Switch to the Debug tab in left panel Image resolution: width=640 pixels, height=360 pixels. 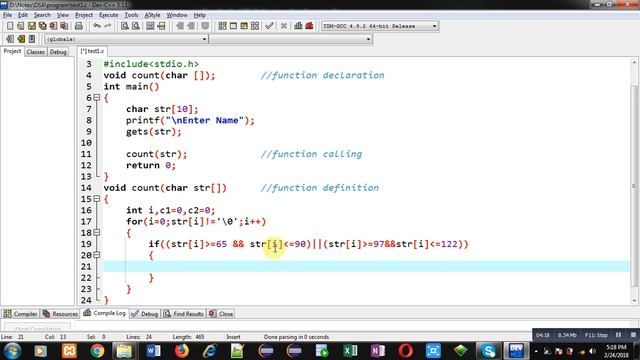click(58, 52)
